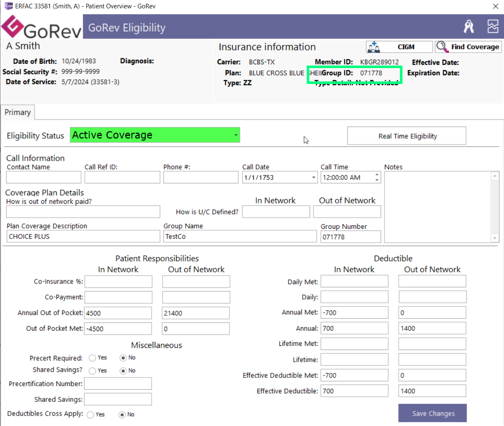This screenshot has height=426, width=504.
Task: Click the How is out of network paid field
Action: 83,212
